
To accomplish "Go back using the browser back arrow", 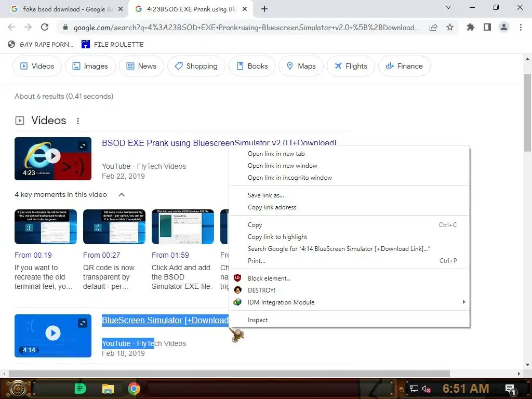I will pyautogui.click(x=11, y=27).
